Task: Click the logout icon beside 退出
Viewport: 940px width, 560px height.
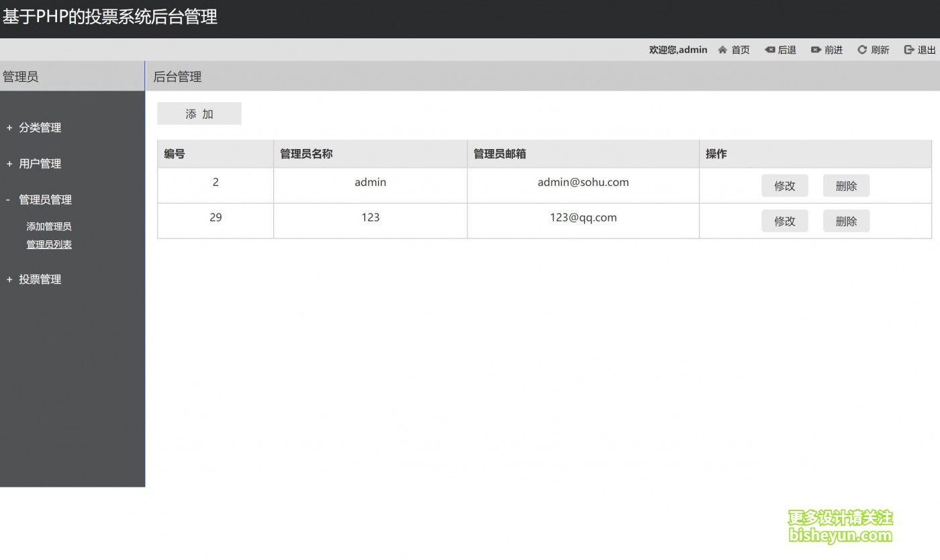Action: pos(909,50)
